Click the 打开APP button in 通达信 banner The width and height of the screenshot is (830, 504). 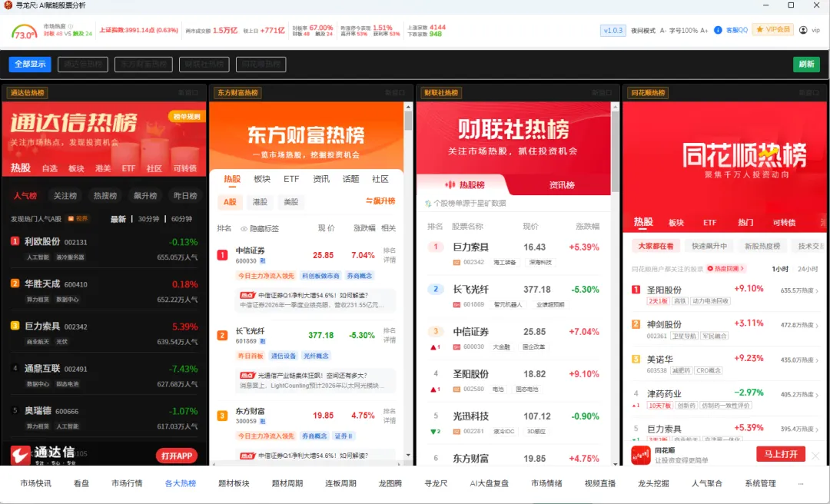(x=177, y=456)
